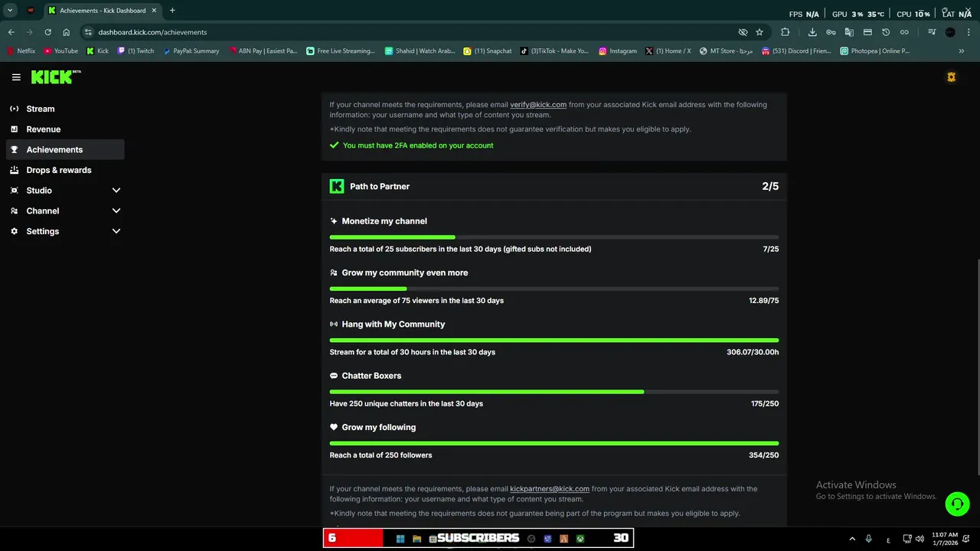Show hidden system tray icons
Screen dimensions: 980x551
(852, 538)
